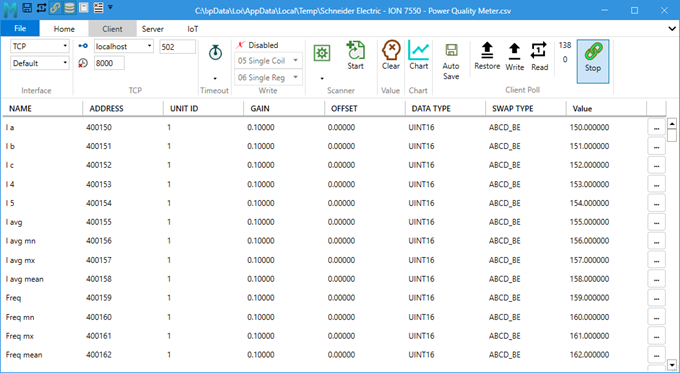Viewport: 680px width, 373px height.
Task: Collapse the ribbon with the chevron
Action: [x=671, y=29]
